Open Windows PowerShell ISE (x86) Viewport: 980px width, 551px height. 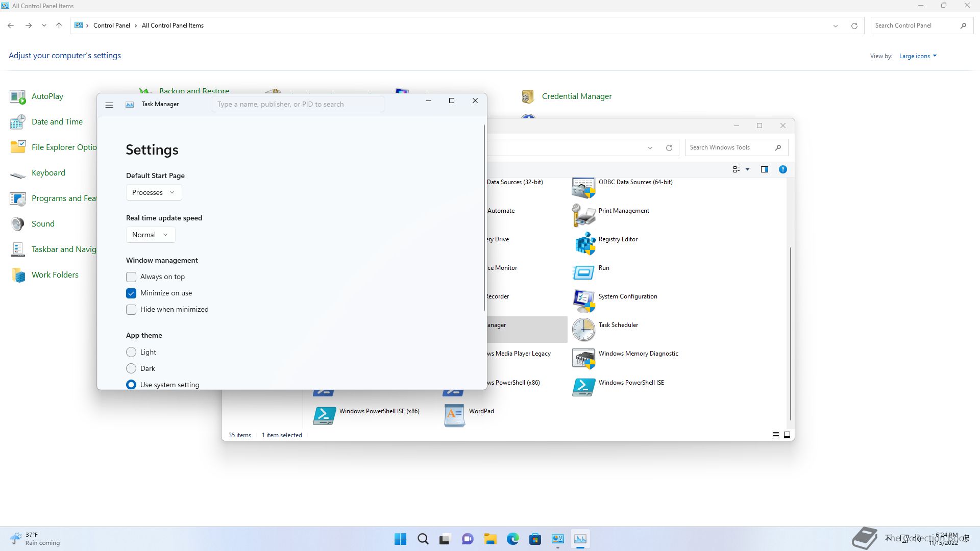[366, 415]
